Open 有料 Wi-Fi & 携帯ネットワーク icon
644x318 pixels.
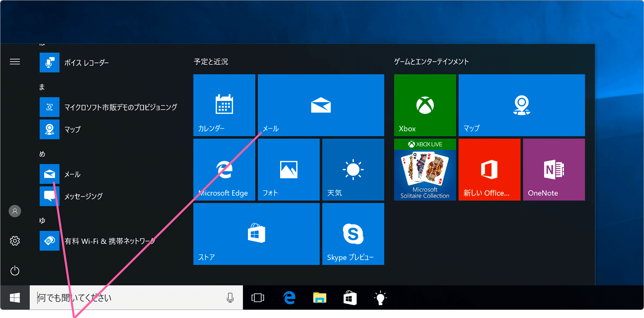coord(50,241)
